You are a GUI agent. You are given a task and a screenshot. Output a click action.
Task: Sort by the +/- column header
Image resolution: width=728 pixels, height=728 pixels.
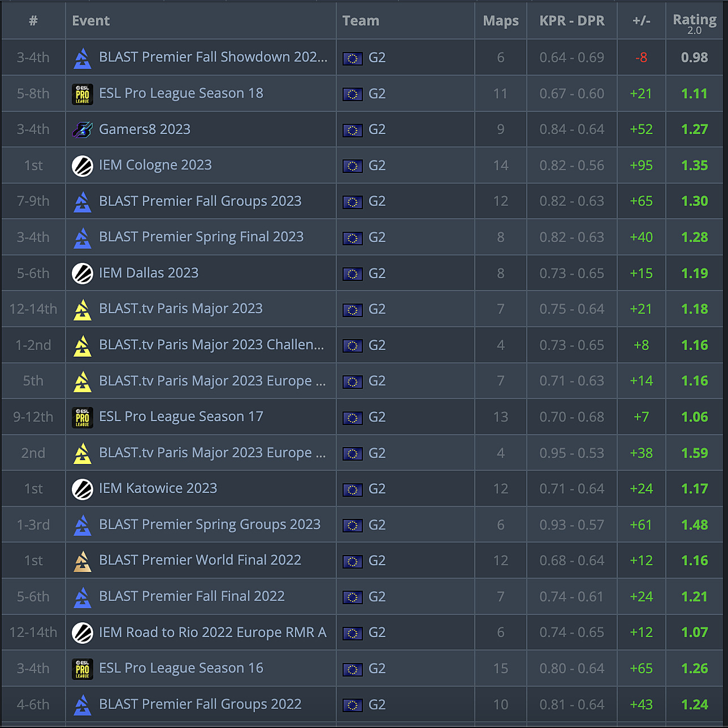point(642,21)
